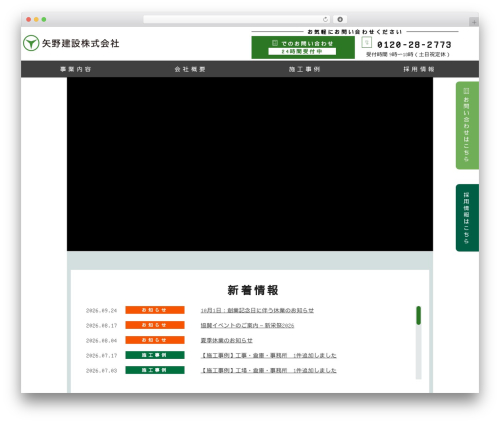Click the reload icon in the browser address bar

(x=325, y=19)
